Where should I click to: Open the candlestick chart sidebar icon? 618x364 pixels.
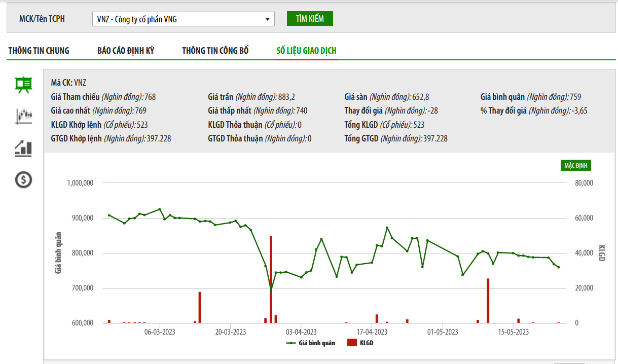(x=23, y=116)
